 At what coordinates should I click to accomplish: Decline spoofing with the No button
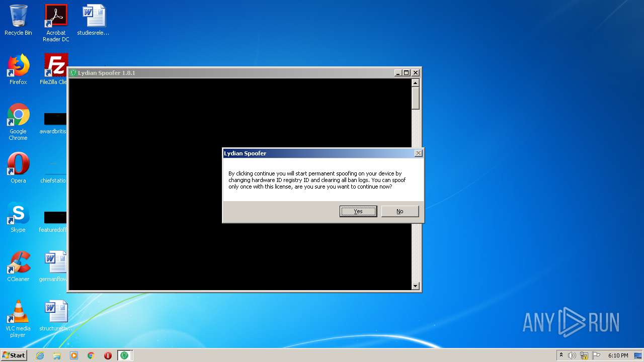pyautogui.click(x=400, y=211)
